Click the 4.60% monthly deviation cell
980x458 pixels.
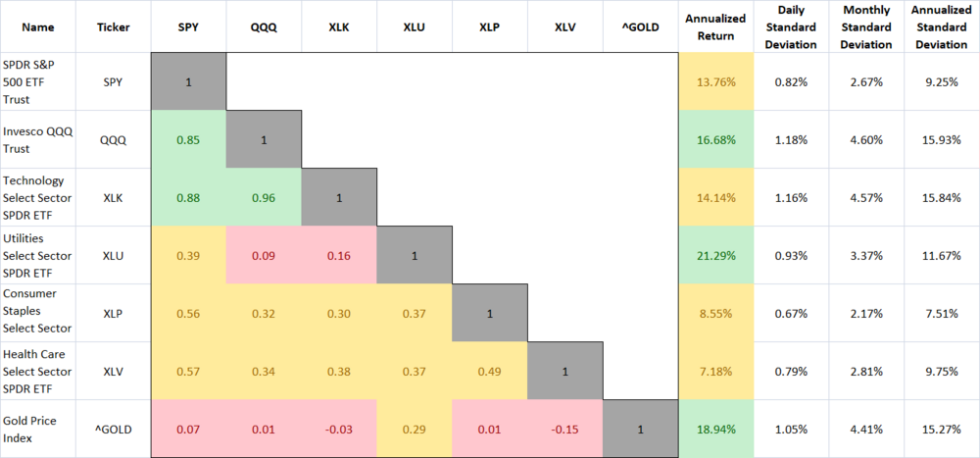[865, 139]
